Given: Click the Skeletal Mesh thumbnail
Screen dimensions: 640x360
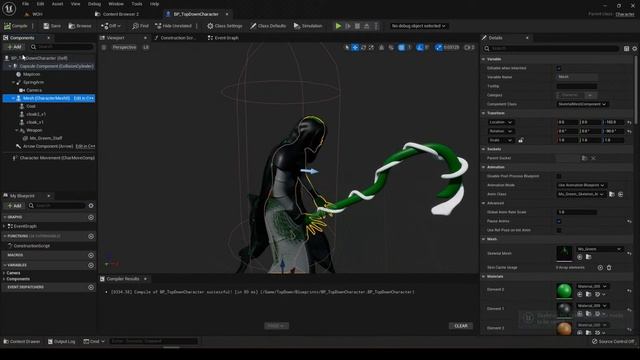Looking at the screenshot, I should [x=564, y=253].
